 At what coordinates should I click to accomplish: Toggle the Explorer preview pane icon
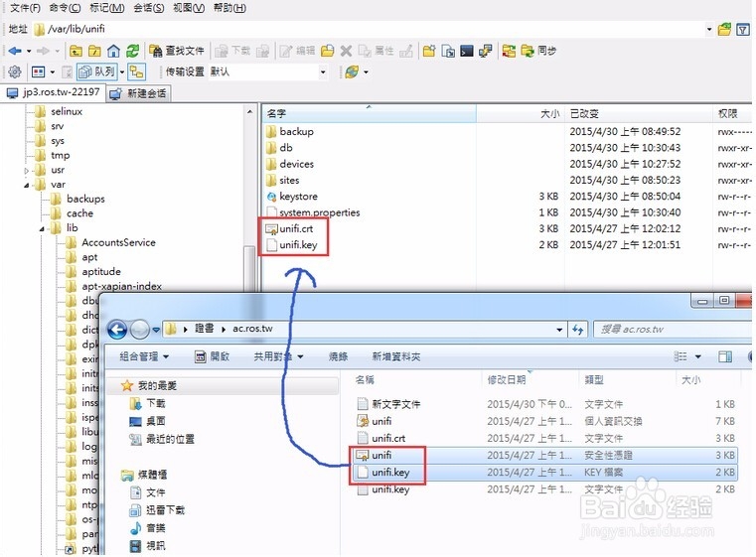coord(725,357)
